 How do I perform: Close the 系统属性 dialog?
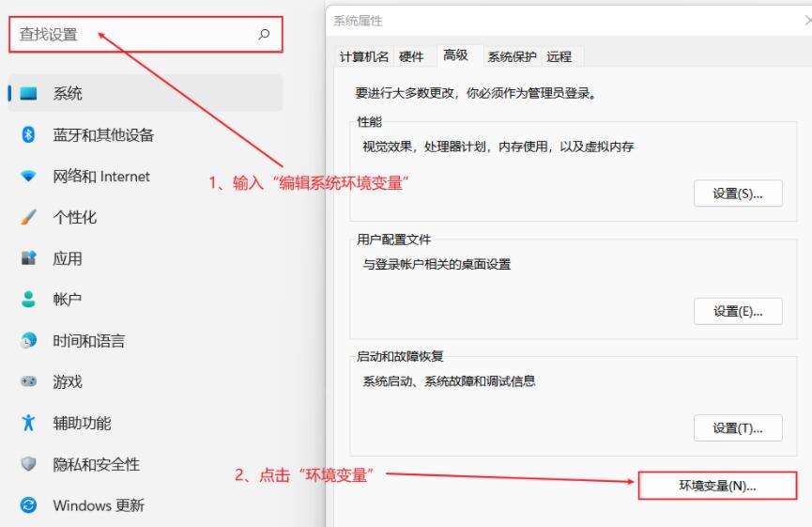pos(807,21)
